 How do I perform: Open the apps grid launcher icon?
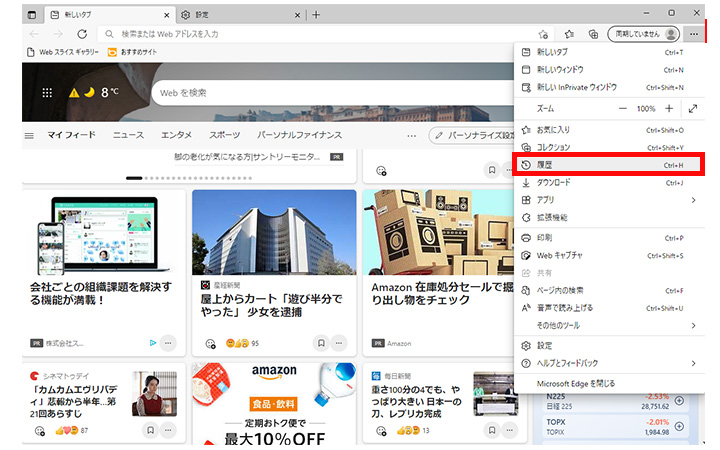pos(47,92)
